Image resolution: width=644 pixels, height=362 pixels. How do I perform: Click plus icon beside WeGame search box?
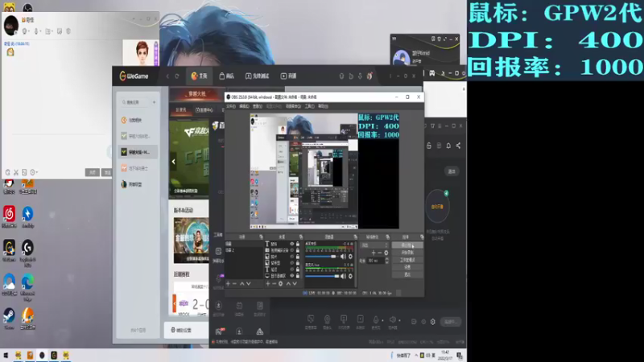click(154, 102)
